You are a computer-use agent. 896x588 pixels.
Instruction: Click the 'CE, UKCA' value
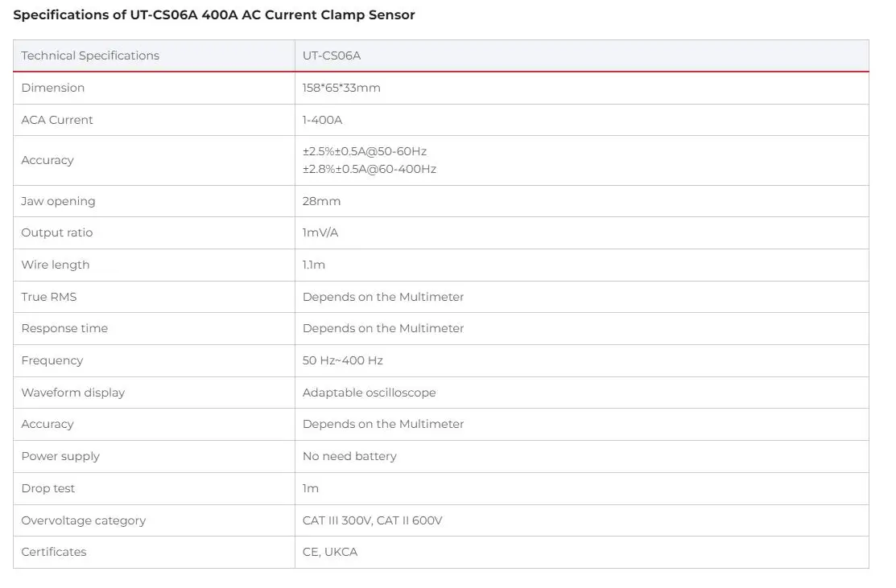(330, 552)
